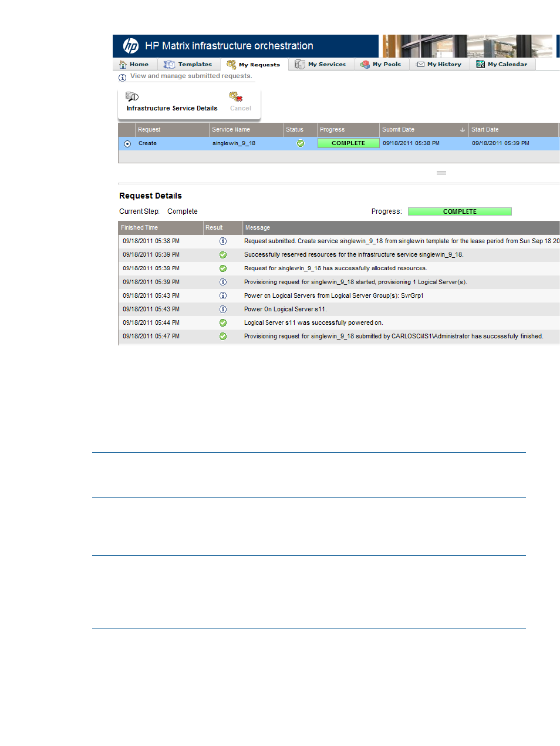
Task: Click the My Calendar icon
Action: [480, 65]
